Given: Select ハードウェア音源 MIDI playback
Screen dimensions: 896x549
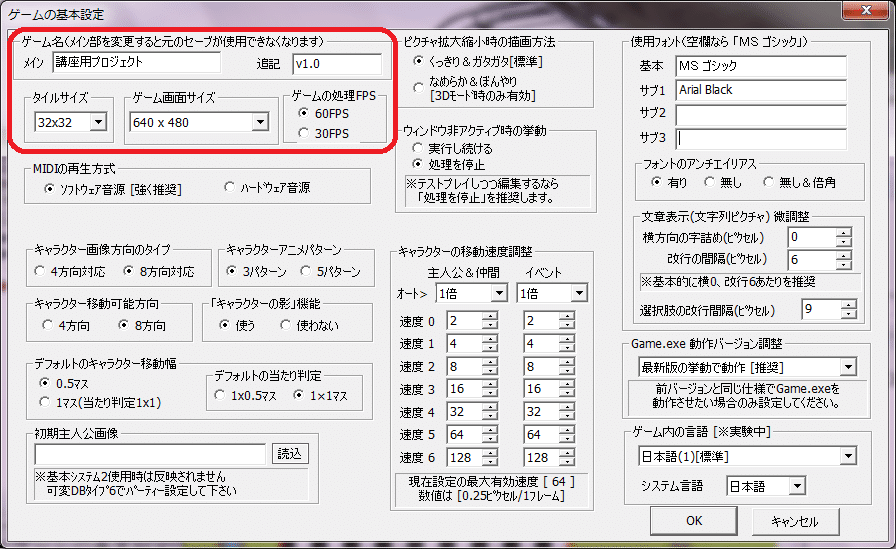Looking at the screenshot, I should [x=230, y=187].
